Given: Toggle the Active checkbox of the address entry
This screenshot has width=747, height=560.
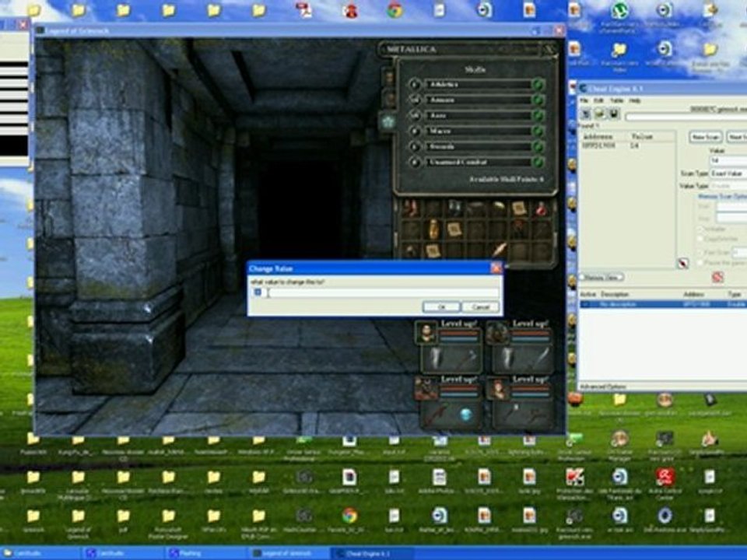Looking at the screenshot, I should (x=586, y=304).
